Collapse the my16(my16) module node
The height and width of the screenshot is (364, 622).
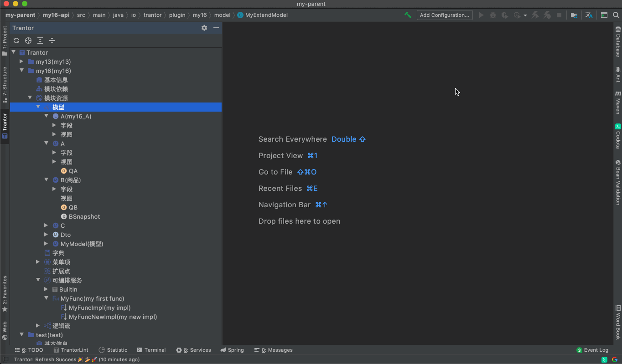(x=21, y=71)
